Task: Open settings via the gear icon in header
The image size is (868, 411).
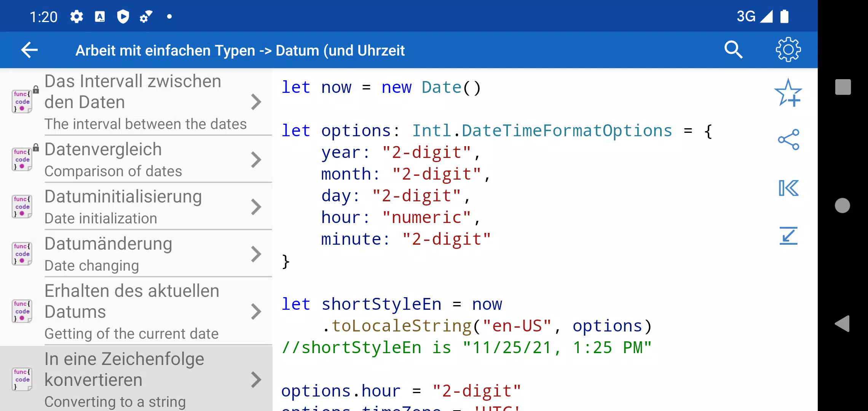Action: pos(788,50)
